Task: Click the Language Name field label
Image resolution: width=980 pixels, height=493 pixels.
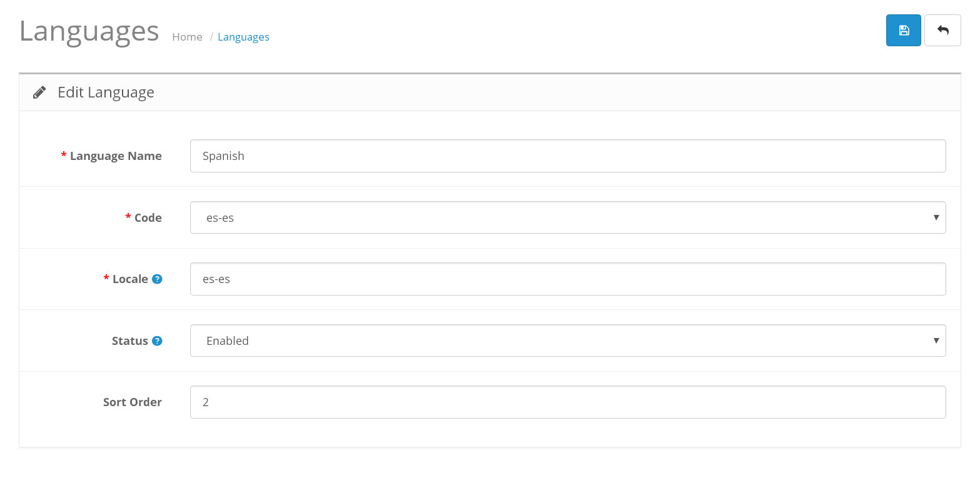Action: point(116,156)
